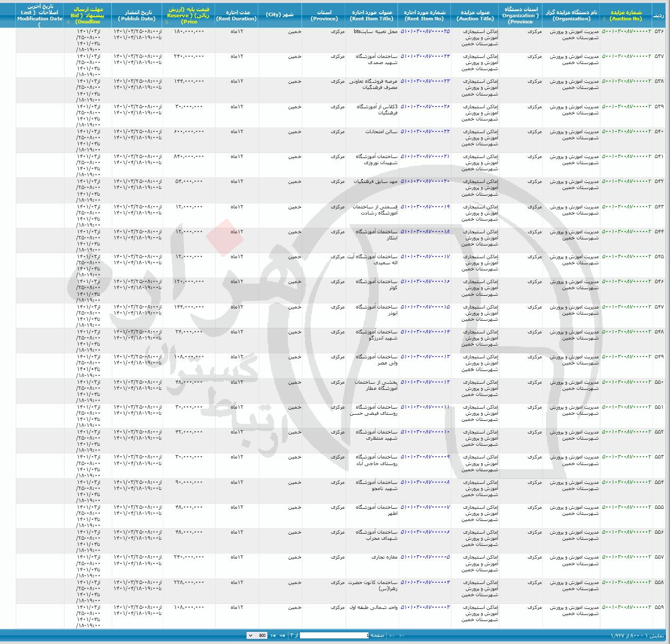Image resolution: width=670 pixels, height=644 pixels.
Task: Open auction number link in row 558
Action: pos(626,582)
